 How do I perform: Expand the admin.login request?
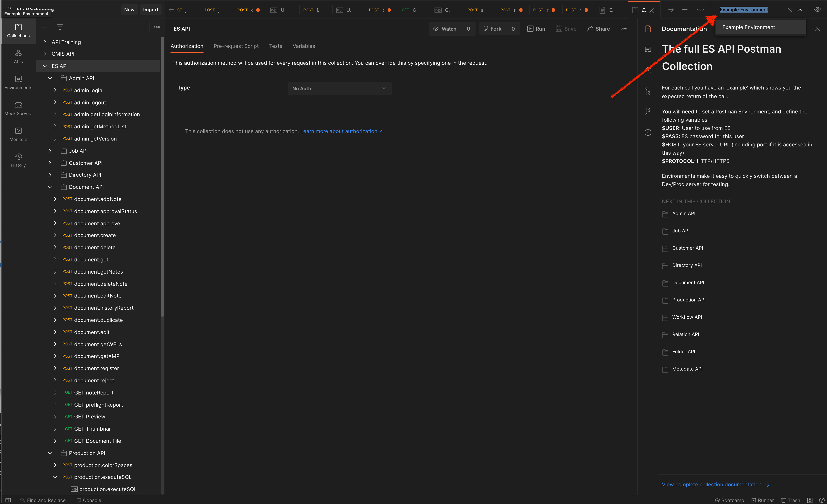55,90
